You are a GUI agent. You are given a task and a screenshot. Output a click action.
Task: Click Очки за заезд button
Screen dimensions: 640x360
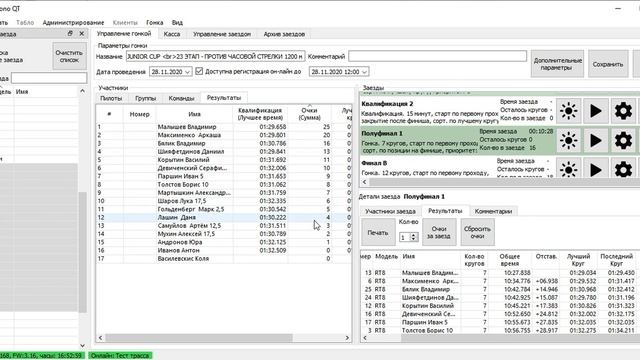(439, 232)
